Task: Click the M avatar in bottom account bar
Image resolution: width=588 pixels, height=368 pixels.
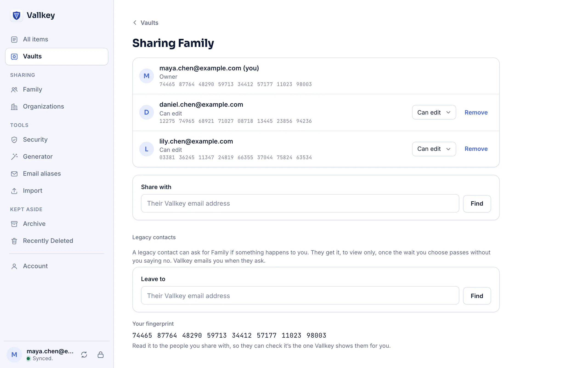Action: click(14, 355)
